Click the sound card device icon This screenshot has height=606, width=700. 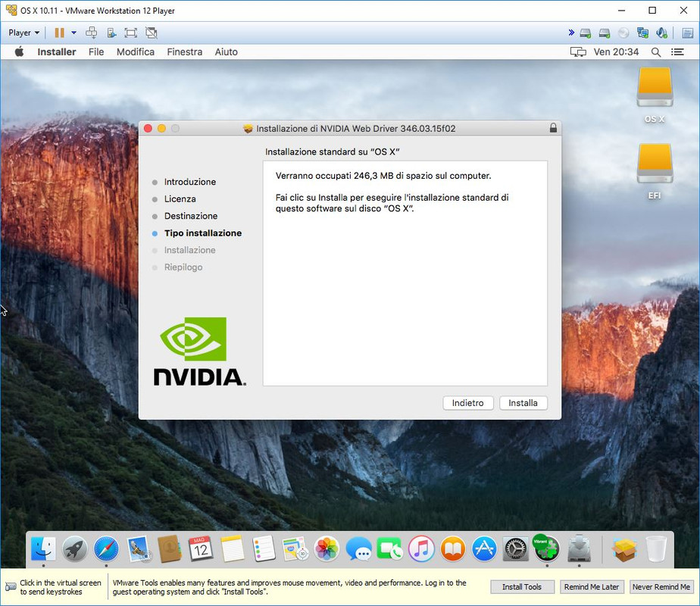coord(662,33)
